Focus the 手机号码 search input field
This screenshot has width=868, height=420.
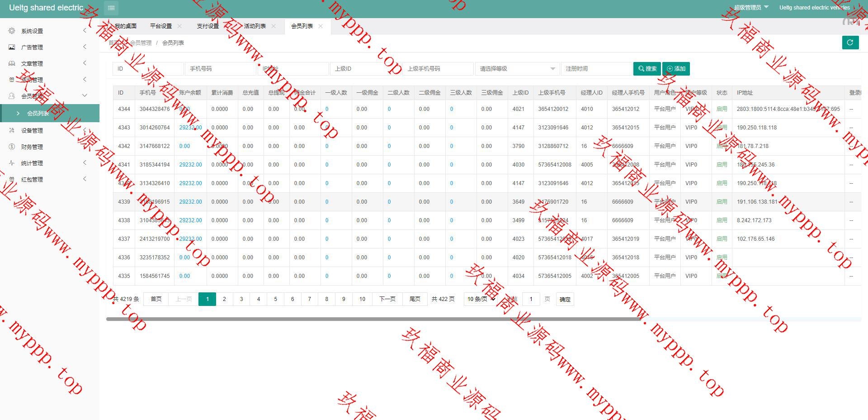click(x=221, y=69)
